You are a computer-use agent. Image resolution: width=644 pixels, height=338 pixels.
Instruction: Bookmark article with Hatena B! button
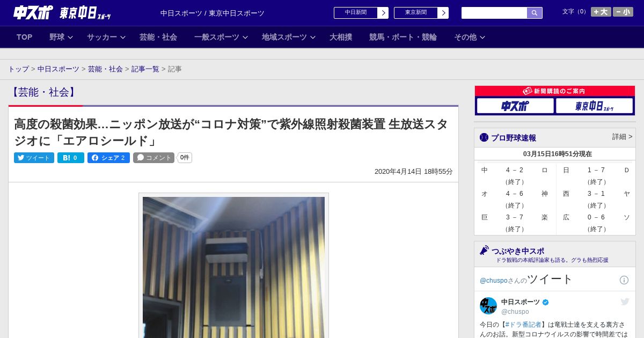(x=71, y=158)
